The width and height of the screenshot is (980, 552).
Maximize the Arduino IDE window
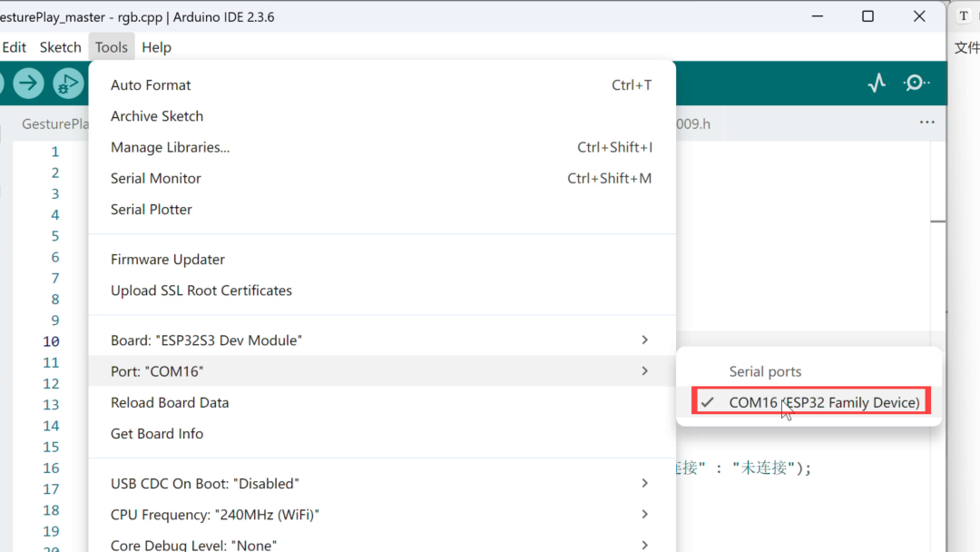tap(867, 16)
